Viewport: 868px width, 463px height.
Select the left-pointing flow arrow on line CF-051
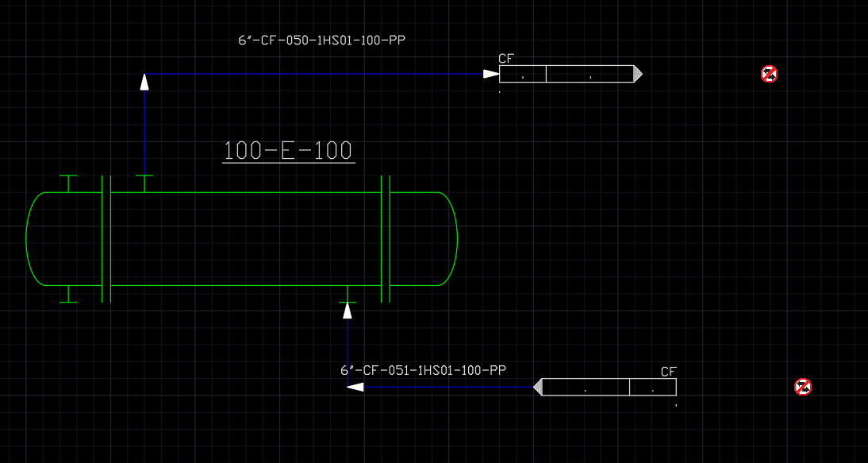click(355, 387)
